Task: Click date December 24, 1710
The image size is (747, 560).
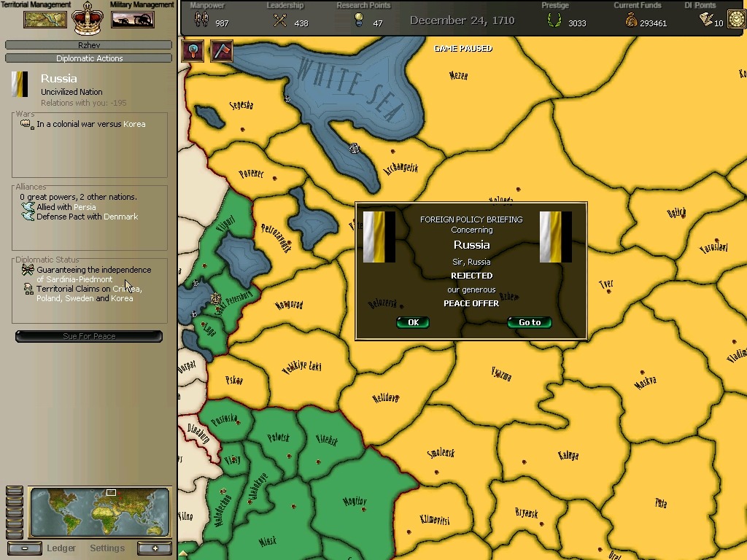Action: click(x=462, y=20)
